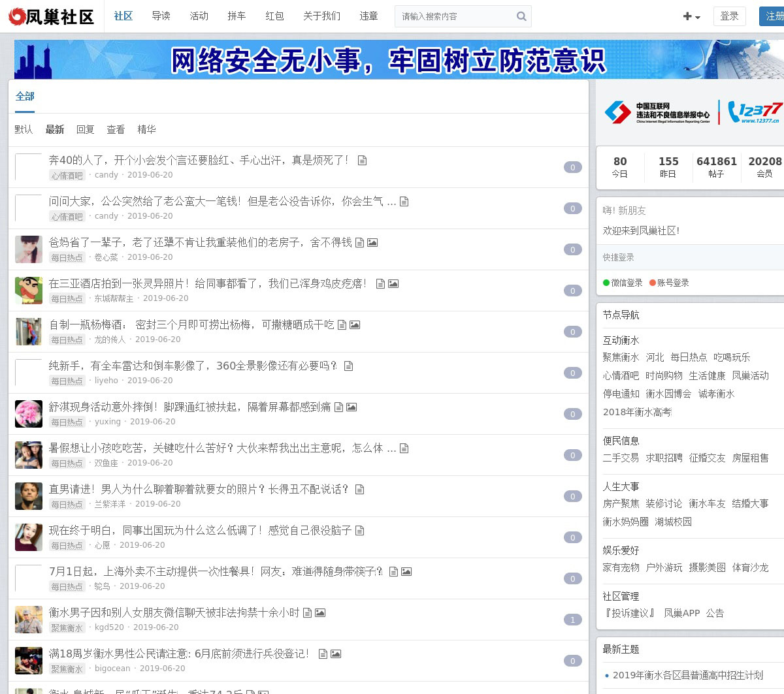The image size is (784, 694).
Task: Switch to 最新 sort tab
Action: pyautogui.click(x=55, y=129)
